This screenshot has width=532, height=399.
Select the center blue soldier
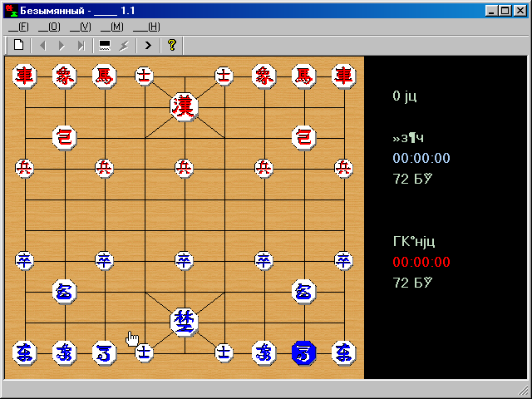(x=185, y=261)
